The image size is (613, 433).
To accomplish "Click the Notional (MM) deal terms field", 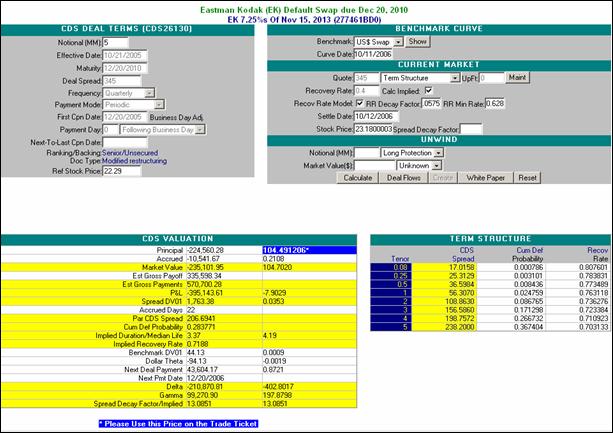I will pyautogui.click(x=115, y=43).
